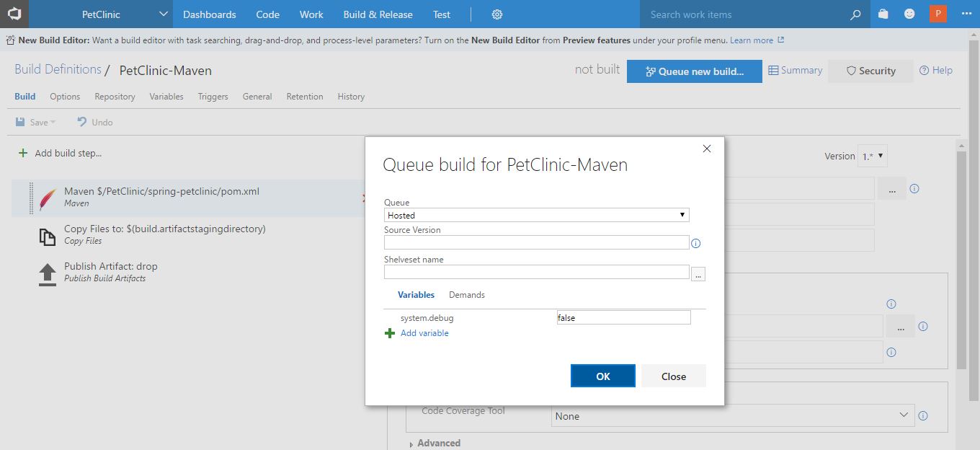Open the Test hub
The height and width of the screenshot is (450, 980).
(x=442, y=14)
